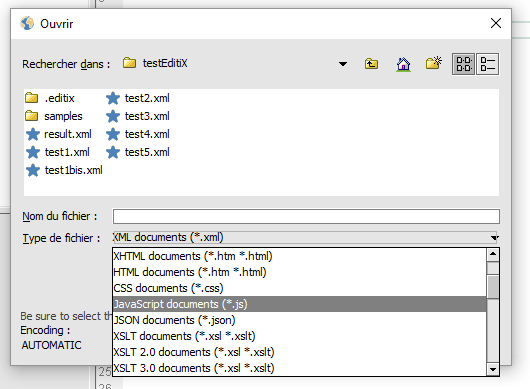The width and height of the screenshot is (530, 389).
Task: Choose JSON documents (*.json) option
Action: (299, 320)
